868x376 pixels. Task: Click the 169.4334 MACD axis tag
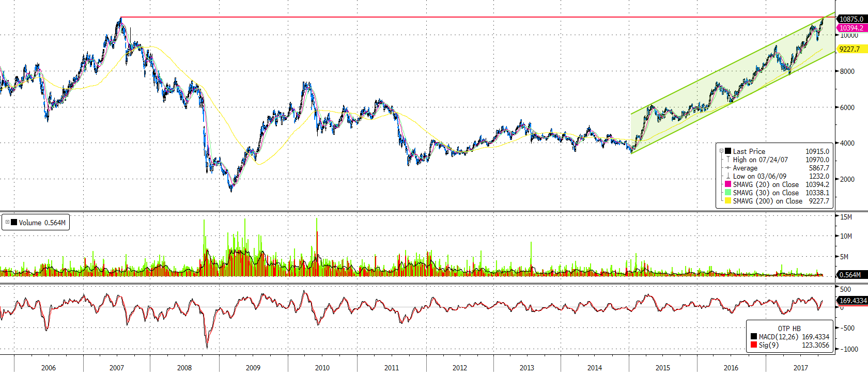[x=852, y=301]
